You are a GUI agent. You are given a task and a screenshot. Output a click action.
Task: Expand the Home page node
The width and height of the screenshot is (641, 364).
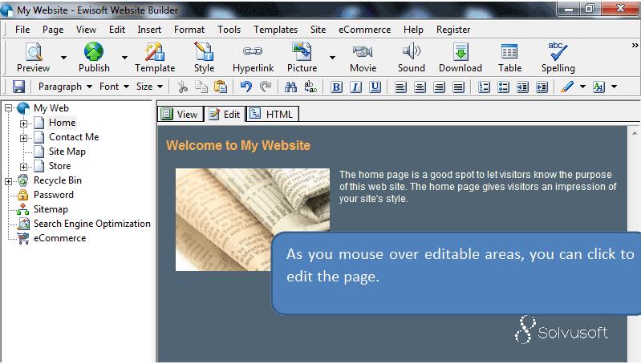click(24, 123)
